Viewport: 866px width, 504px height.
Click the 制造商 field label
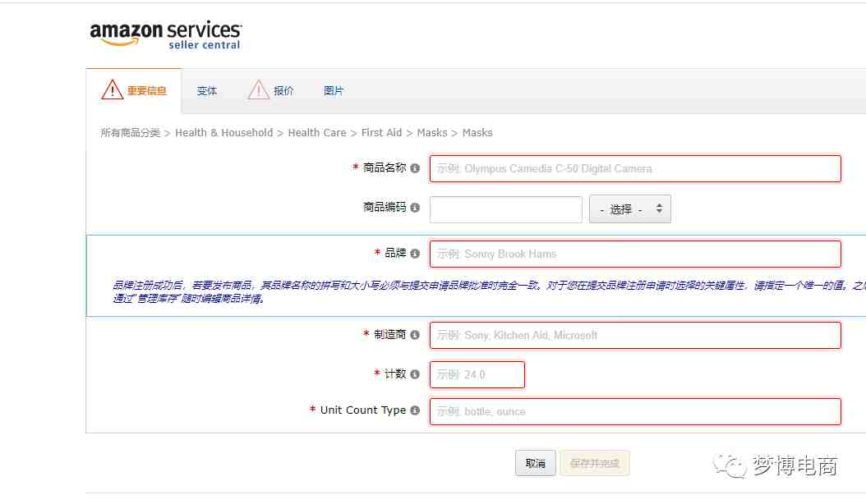[390, 335]
